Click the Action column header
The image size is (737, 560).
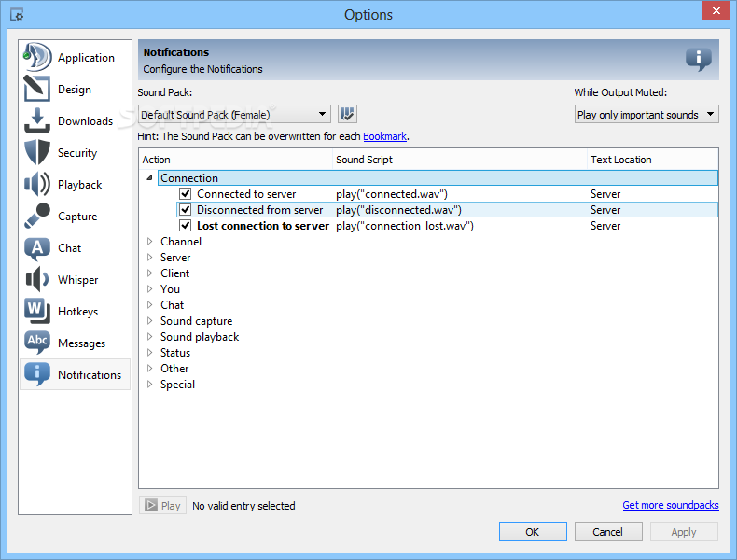(236, 160)
